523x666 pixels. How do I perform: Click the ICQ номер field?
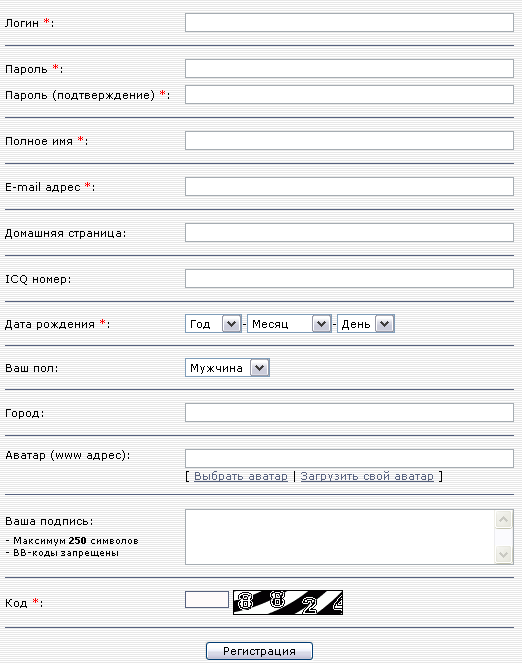pyautogui.click(x=350, y=279)
